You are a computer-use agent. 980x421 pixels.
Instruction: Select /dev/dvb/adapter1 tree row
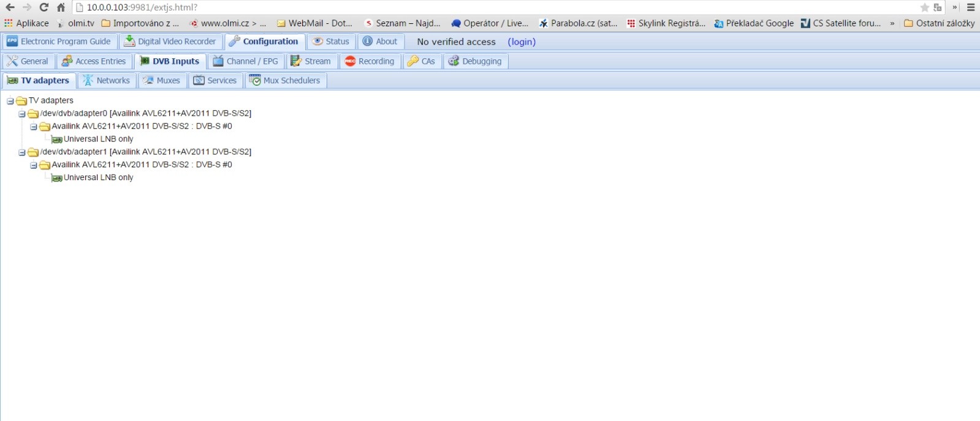pos(145,152)
